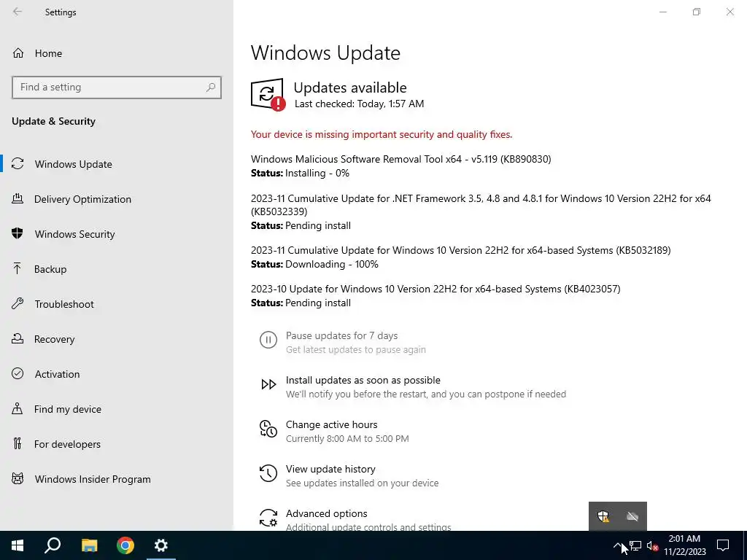The width and height of the screenshot is (747, 560).
Task: Click the Windows Update sync arrows icon in sidebar
Action: (x=18, y=164)
